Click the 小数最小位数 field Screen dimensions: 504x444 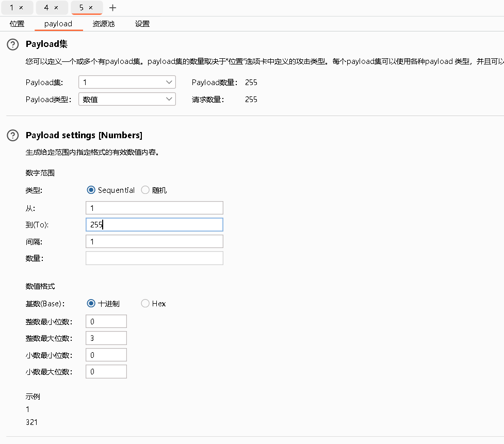tap(106, 355)
